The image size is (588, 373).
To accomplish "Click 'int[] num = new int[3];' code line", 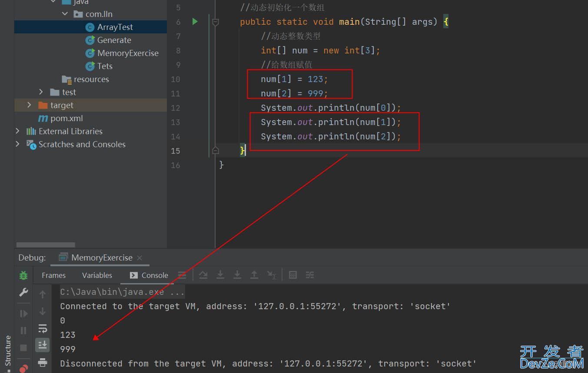I will 320,50.
